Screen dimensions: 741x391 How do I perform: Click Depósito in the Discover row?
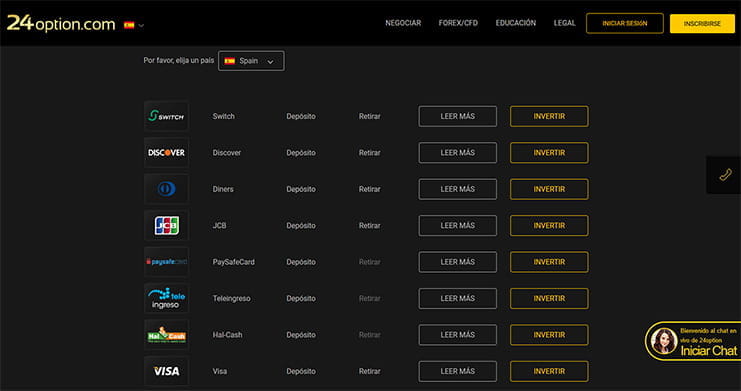301,153
